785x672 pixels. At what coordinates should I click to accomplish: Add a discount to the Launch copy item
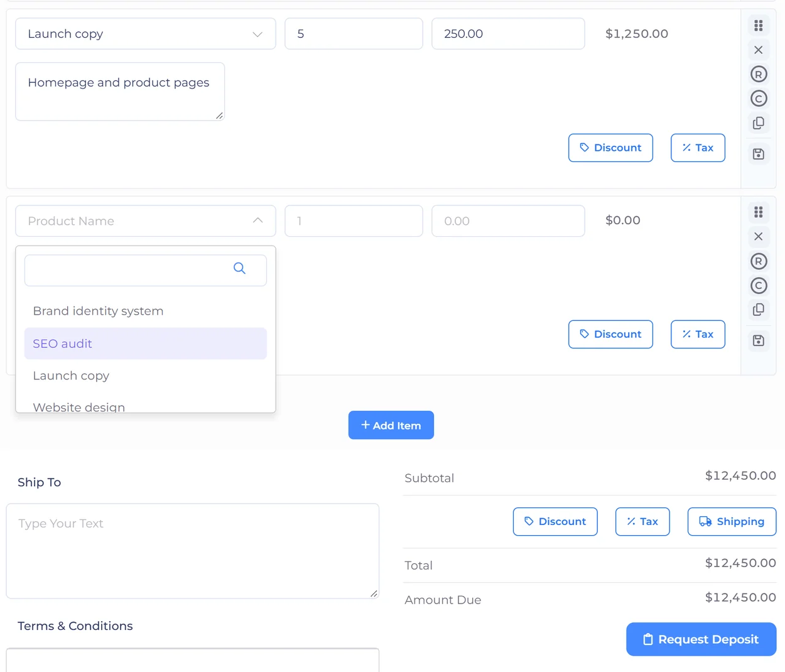(x=610, y=148)
